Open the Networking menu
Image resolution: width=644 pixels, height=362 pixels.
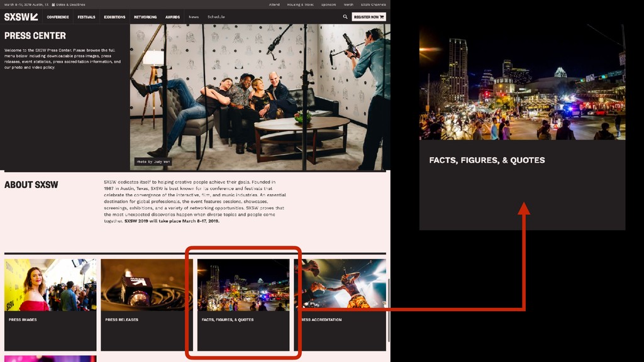(x=145, y=17)
